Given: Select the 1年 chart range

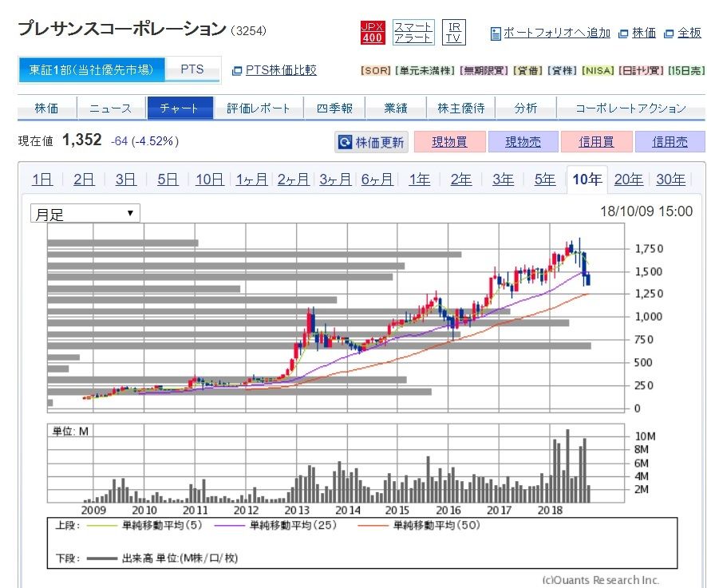Looking at the screenshot, I should [x=419, y=180].
